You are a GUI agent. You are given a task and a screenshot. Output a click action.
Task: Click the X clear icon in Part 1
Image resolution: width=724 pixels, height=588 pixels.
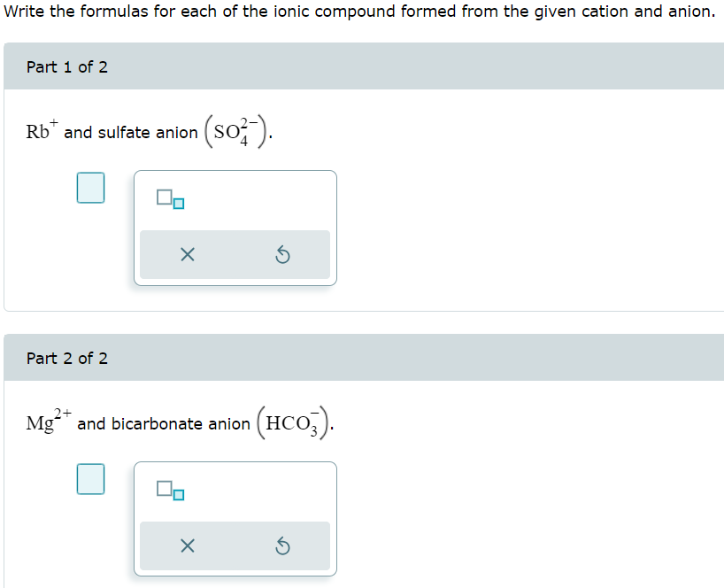187,254
